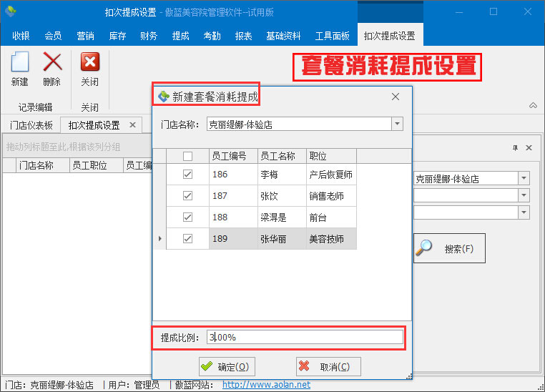Collapse the ribbon with the chevron icon
Viewport: 545px width, 392px height.
pyautogui.click(x=533, y=106)
